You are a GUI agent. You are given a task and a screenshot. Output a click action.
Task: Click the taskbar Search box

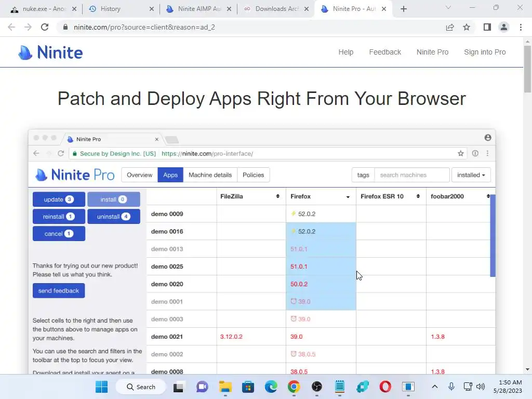[141, 387]
